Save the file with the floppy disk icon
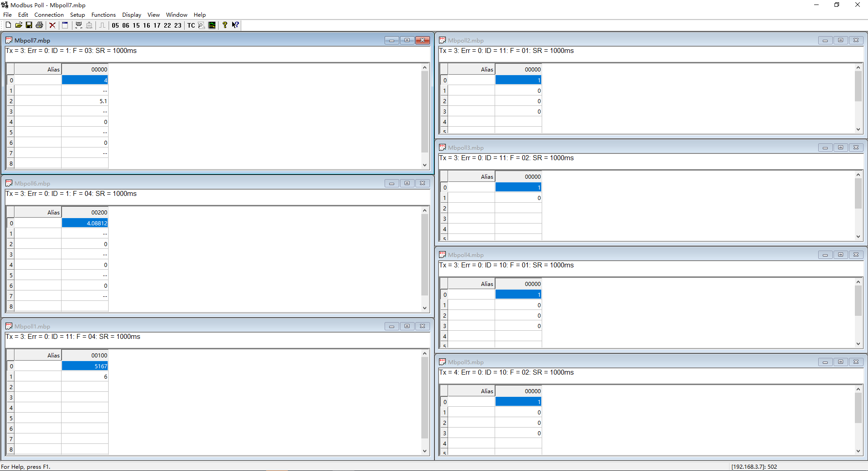This screenshot has height=471, width=868. pyautogui.click(x=29, y=25)
